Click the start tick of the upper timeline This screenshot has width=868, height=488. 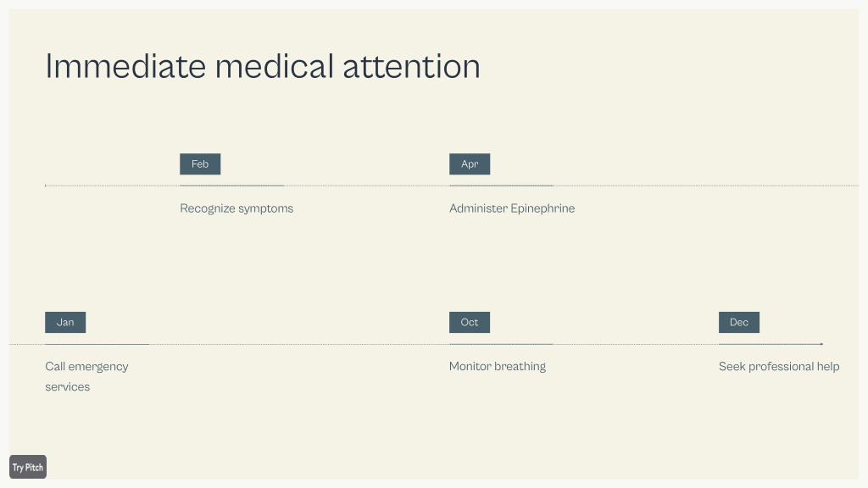point(46,186)
